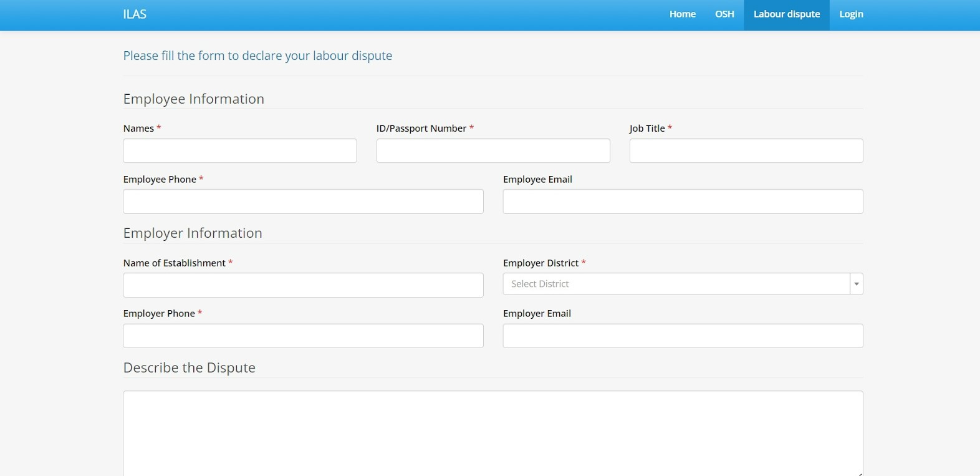Click inside the Describe the Dispute textarea

492,432
